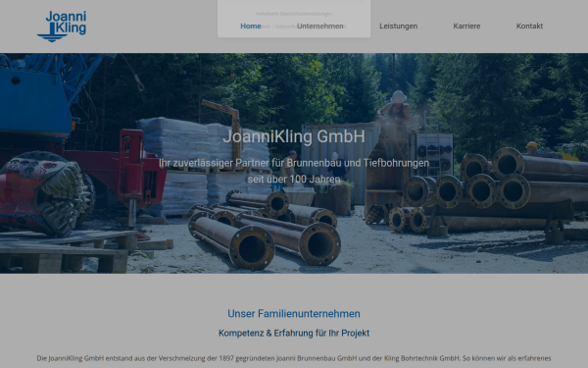
Task: Click the 'Unser Familienunternehmen' heading
Action: [294, 314]
